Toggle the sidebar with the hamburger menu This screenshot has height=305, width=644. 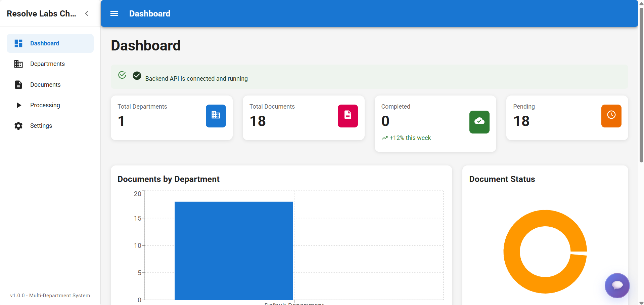114,13
